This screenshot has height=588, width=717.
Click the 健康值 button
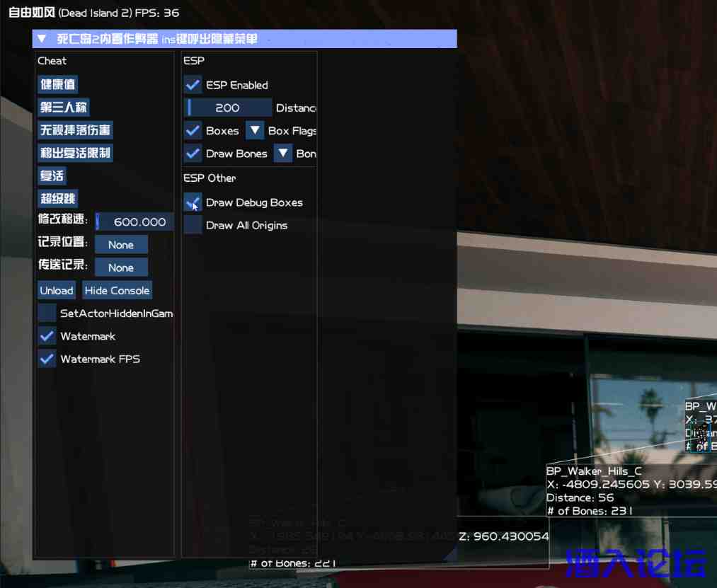[x=57, y=85]
